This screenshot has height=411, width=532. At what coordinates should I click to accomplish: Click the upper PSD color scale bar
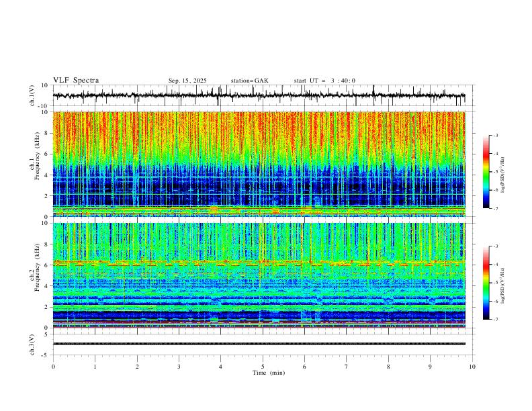click(x=486, y=172)
